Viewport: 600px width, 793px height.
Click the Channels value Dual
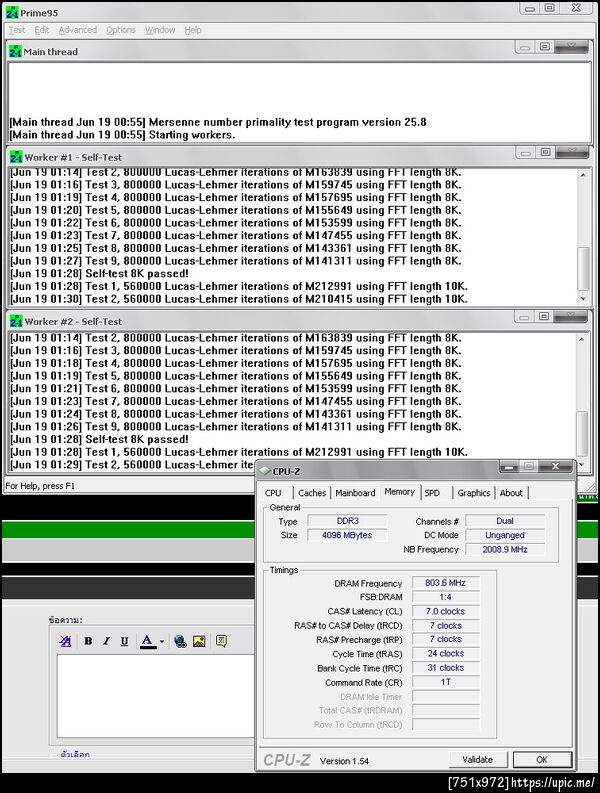(505, 521)
